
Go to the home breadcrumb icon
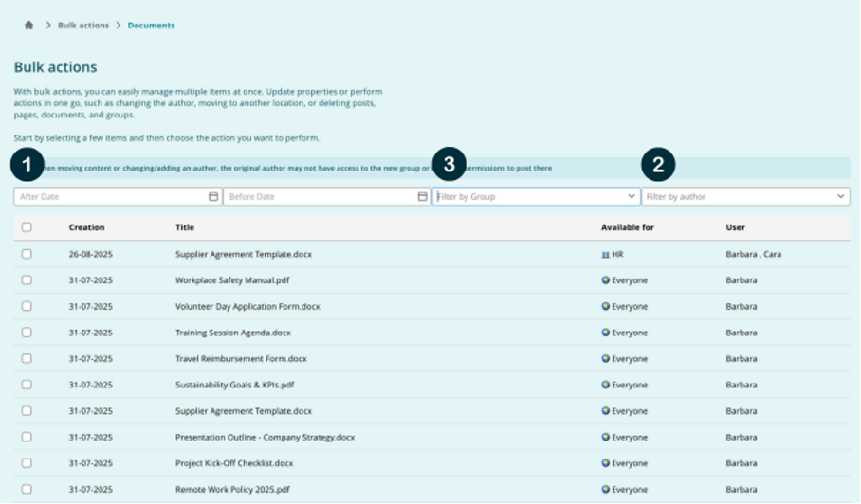(29, 26)
